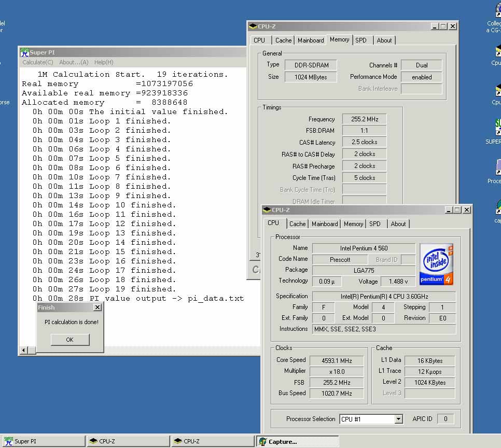Close the Finish dialog with X

[x=98, y=307]
